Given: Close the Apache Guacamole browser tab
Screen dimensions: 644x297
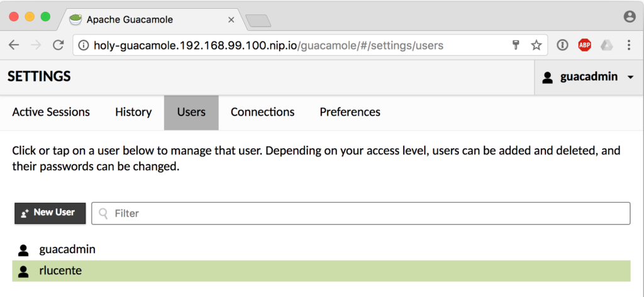Looking at the screenshot, I should [231, 19].
